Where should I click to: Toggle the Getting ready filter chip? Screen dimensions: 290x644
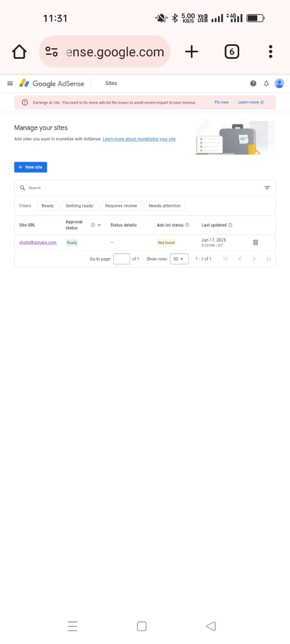pyautogui.click(x=80, y=206)
